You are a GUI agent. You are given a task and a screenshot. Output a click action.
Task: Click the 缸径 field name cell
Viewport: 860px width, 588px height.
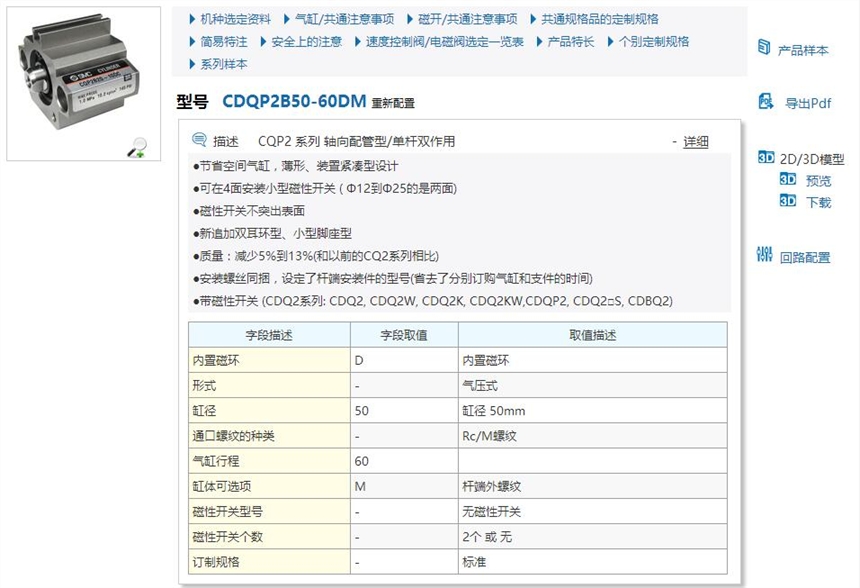(269, 411)
